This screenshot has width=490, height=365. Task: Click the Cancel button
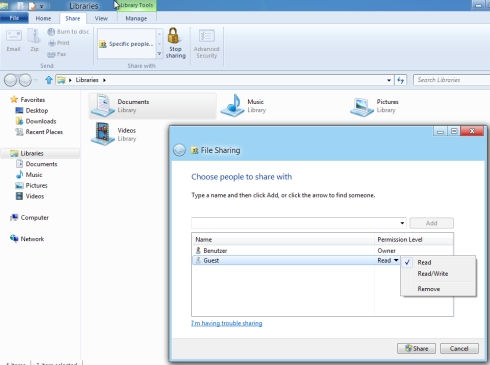pos(459,348)
